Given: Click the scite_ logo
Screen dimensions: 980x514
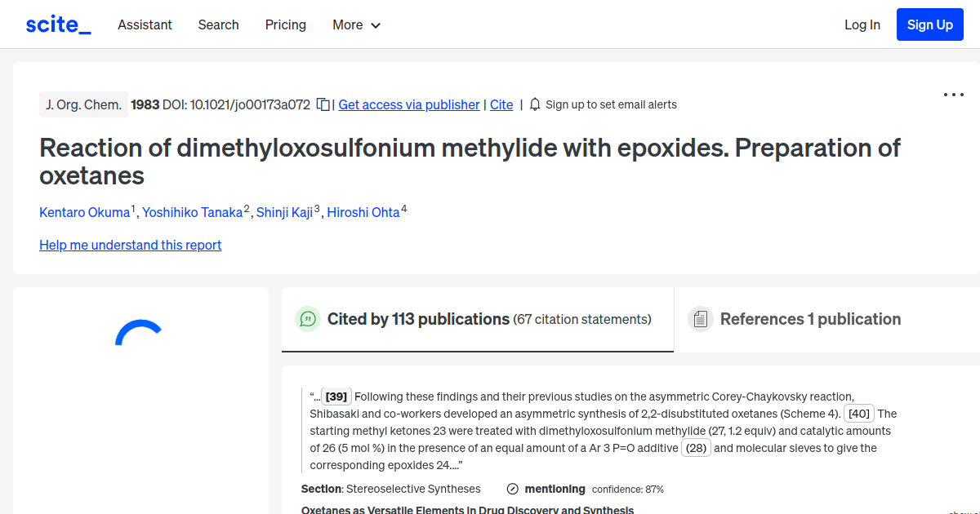Looking at the screenshot, I should [x=57, y=24].
